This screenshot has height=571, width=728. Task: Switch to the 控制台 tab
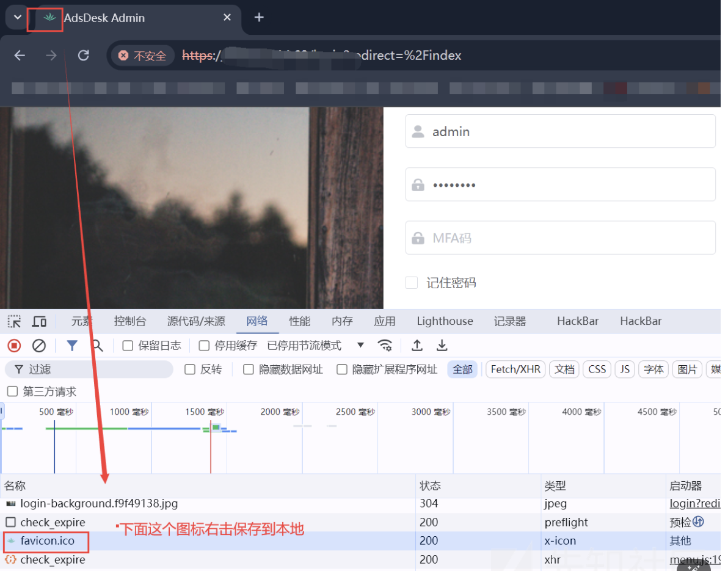tap(130, 321)
